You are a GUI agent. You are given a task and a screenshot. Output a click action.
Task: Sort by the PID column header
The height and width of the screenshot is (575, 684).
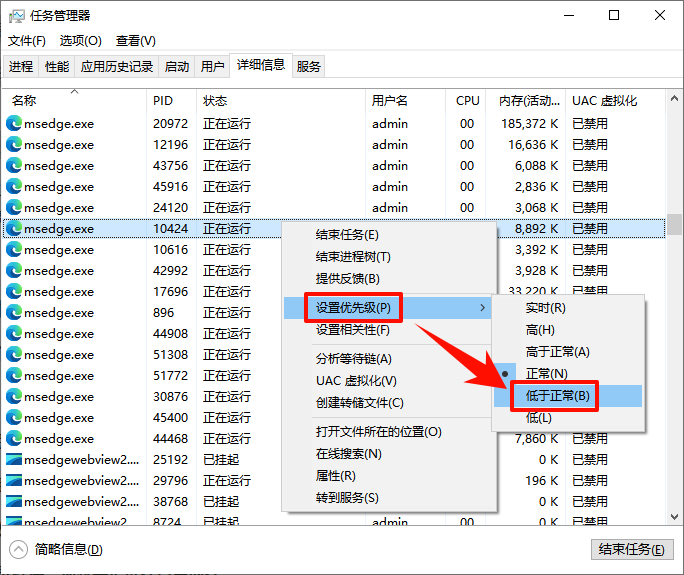[x=171, y=101]
